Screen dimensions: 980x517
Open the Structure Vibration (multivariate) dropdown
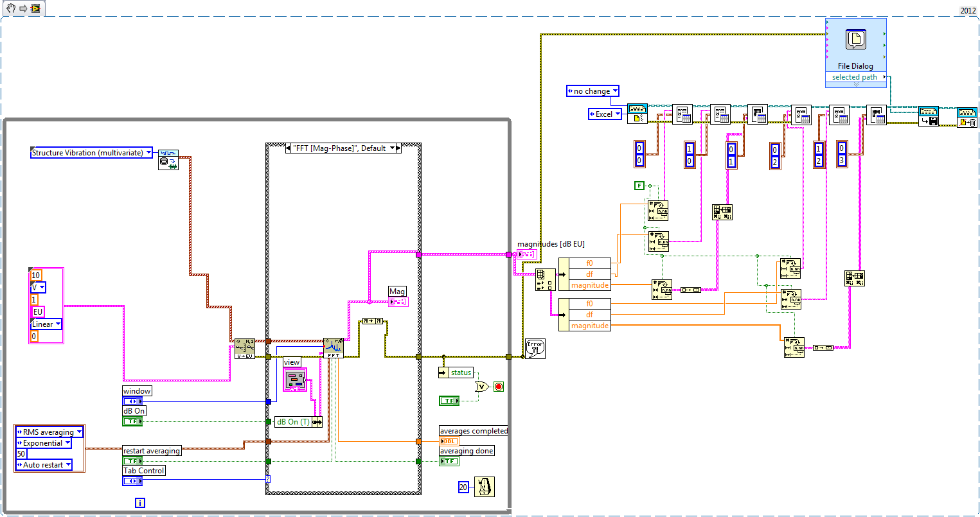(148, 153)
